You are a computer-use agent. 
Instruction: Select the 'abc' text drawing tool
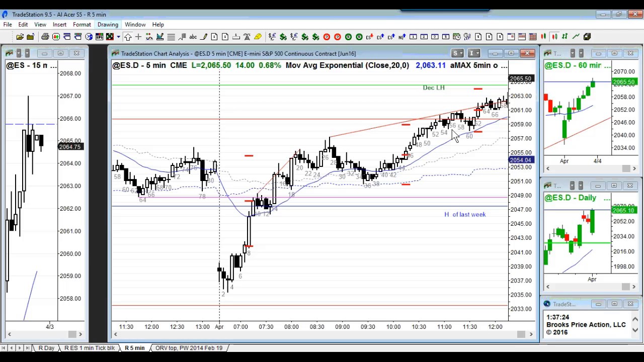pos(193,37)
